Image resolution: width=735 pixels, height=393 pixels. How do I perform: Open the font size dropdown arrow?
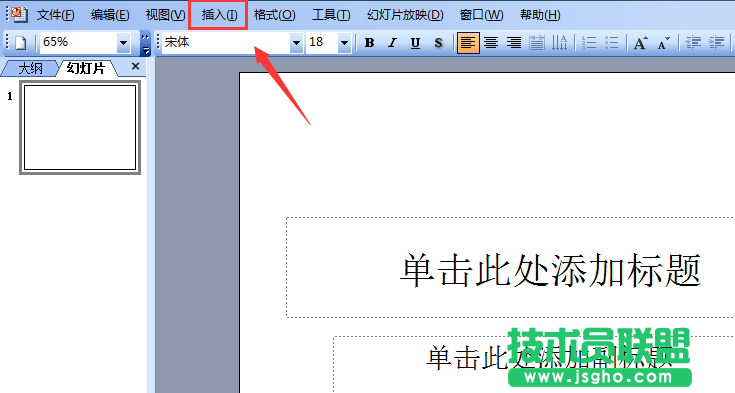coord(345,43)
